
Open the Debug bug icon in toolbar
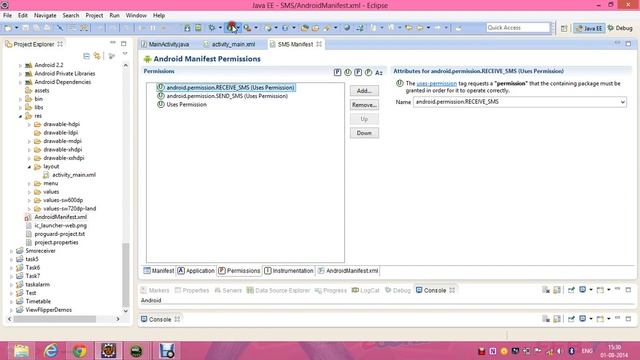211,28
